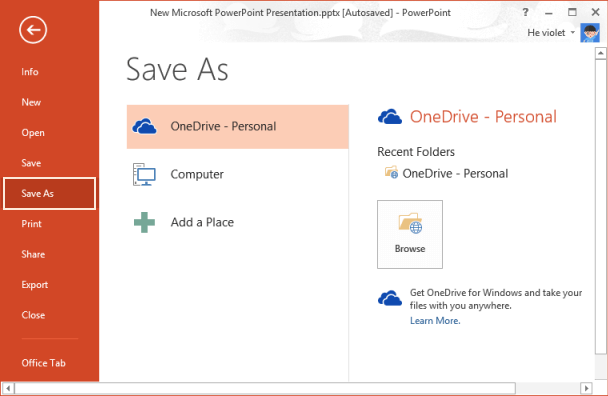Image resolution: width=608 pixels, height=396 pixels.
Task: Click vertical scrollbar up arrow
Action: (x=601, y=54)
